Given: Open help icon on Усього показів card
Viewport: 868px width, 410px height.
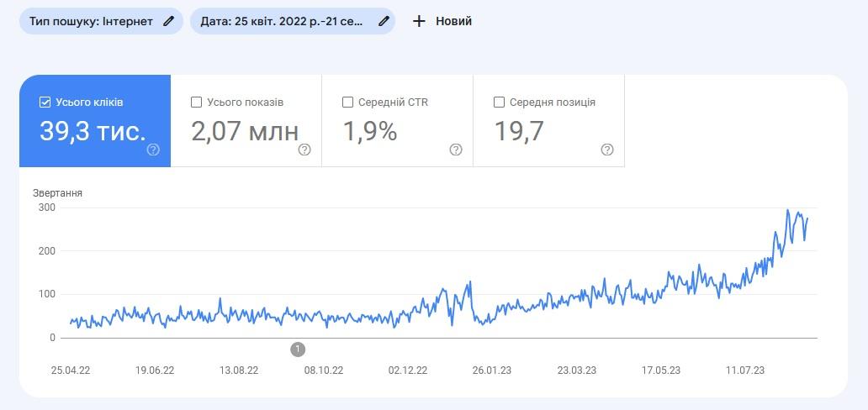Looking at the screenshot, I should tap(304, 150).
